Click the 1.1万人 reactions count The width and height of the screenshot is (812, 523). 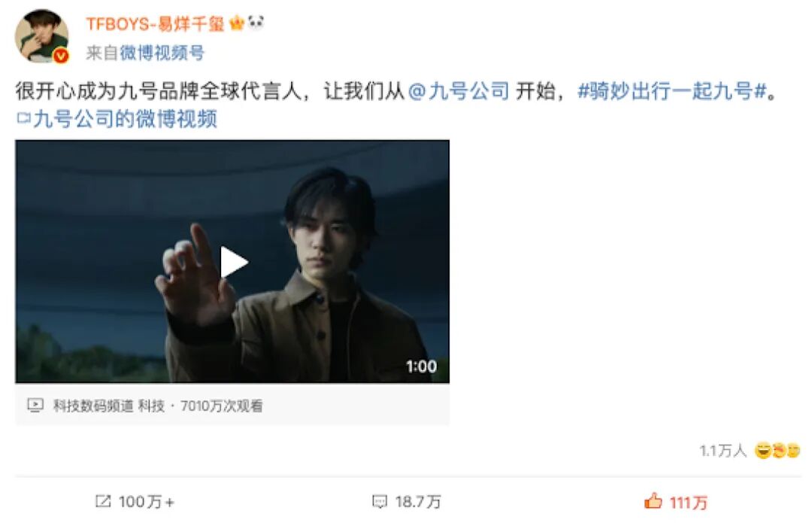pos(723,451)
